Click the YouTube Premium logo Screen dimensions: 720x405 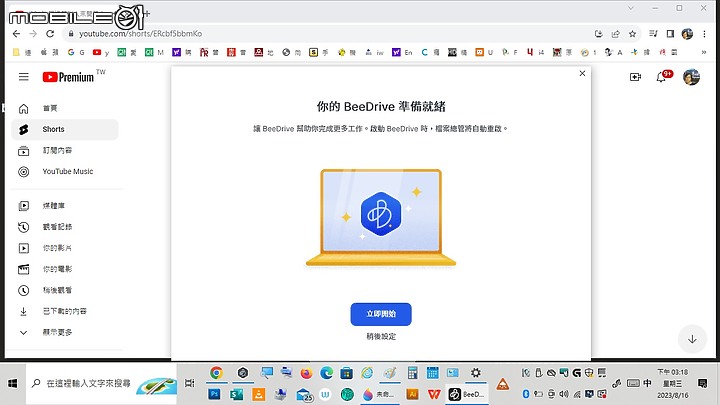tap(68, 77)
